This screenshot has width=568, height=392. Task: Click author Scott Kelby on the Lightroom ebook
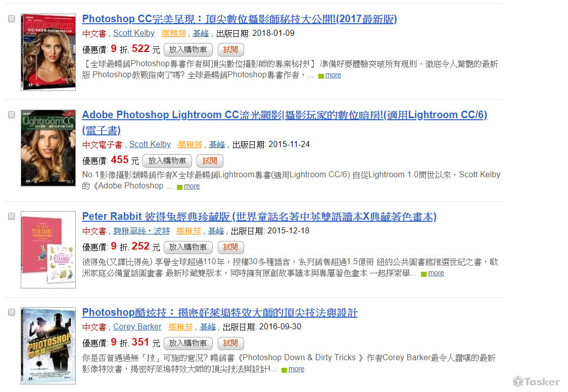click(150, 144)
